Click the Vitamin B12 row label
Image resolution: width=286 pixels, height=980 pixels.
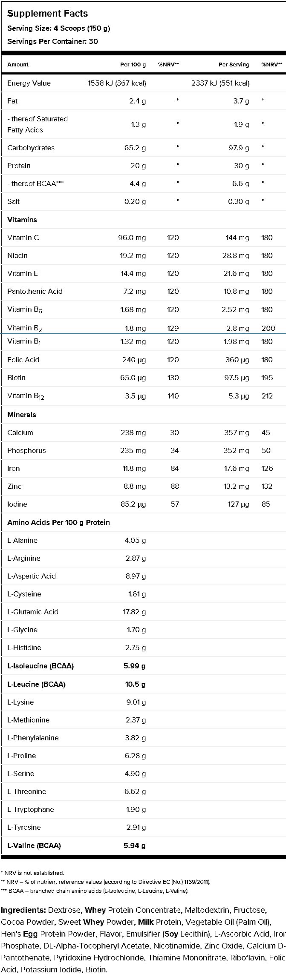26,396
